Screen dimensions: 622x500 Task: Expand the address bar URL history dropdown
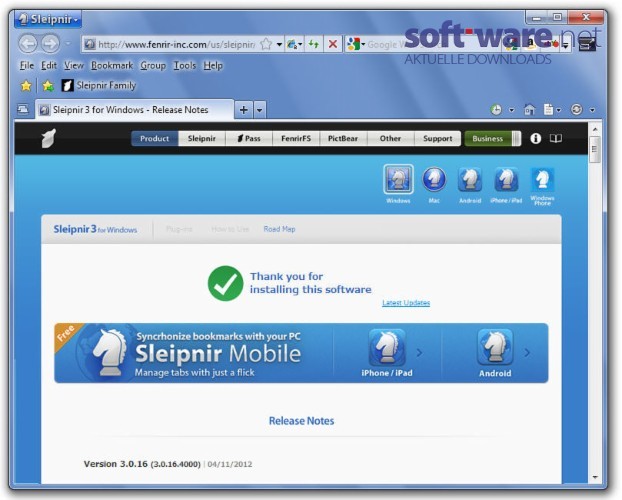[x=279, y=44]
